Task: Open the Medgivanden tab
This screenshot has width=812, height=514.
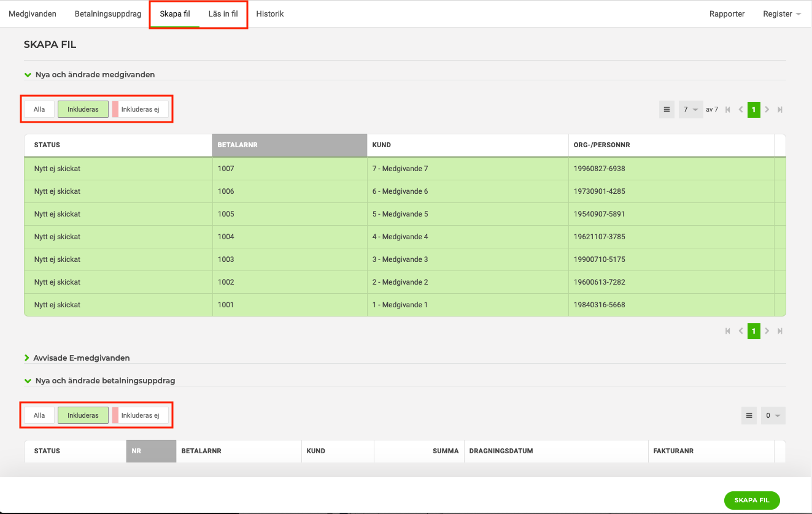Action: tap(33, 13)
